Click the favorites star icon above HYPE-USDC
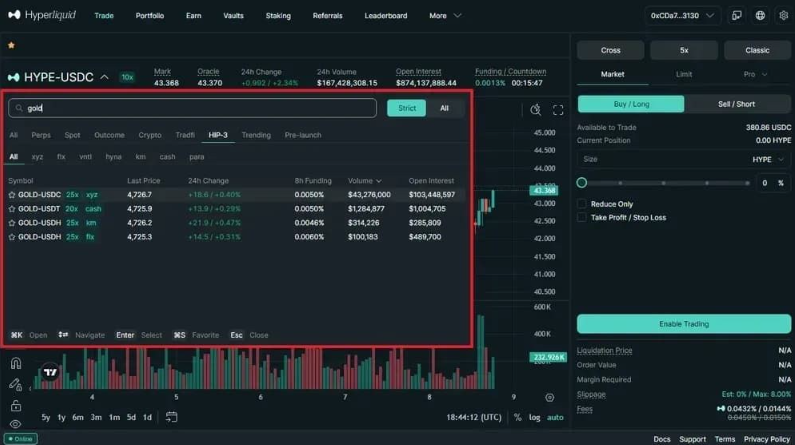 (x=11, y=45)
